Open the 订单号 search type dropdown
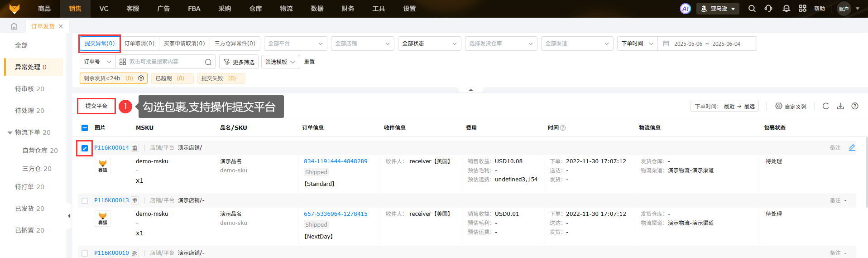 point(98,62)
